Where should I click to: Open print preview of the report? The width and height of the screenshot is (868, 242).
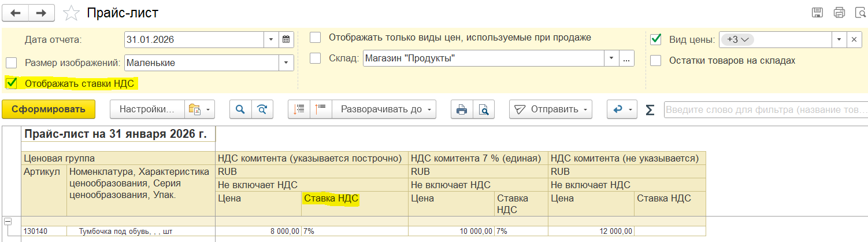[x=483, y=109]
